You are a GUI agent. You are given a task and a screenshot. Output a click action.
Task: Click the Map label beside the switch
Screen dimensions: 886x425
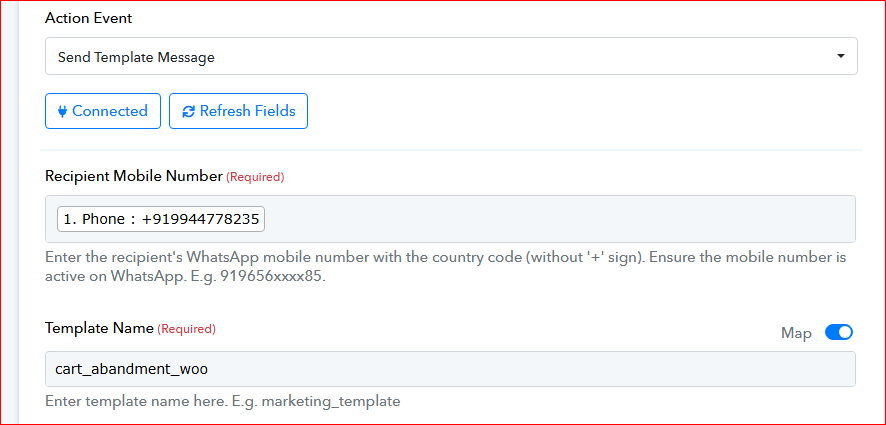(x=796, y=333)
